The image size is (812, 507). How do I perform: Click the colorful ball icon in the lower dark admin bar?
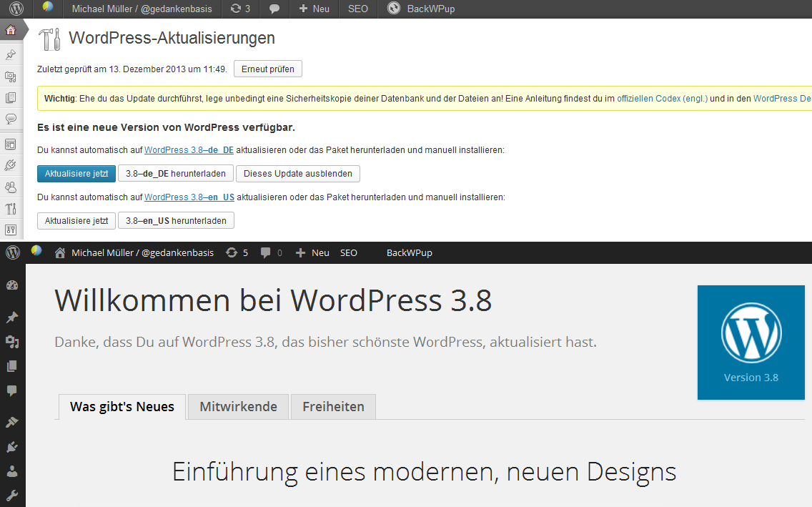[x=36, y=251]
